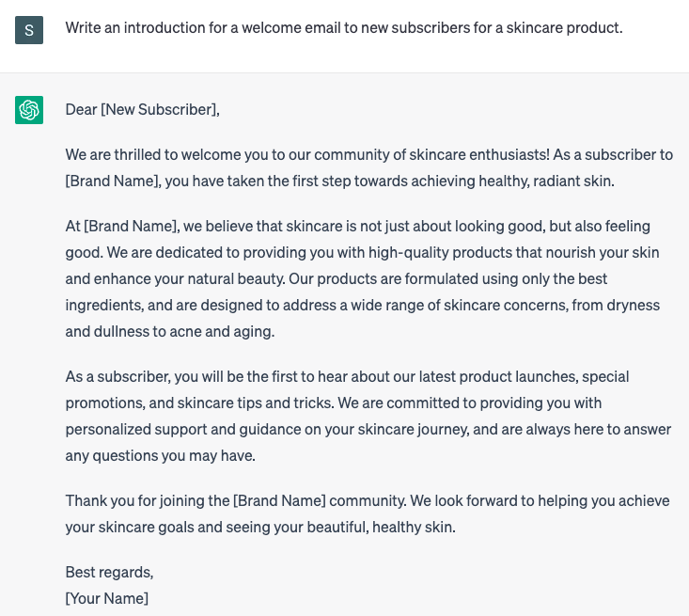
Task: Click "any questions you may have" line
Action: point(160,456)
